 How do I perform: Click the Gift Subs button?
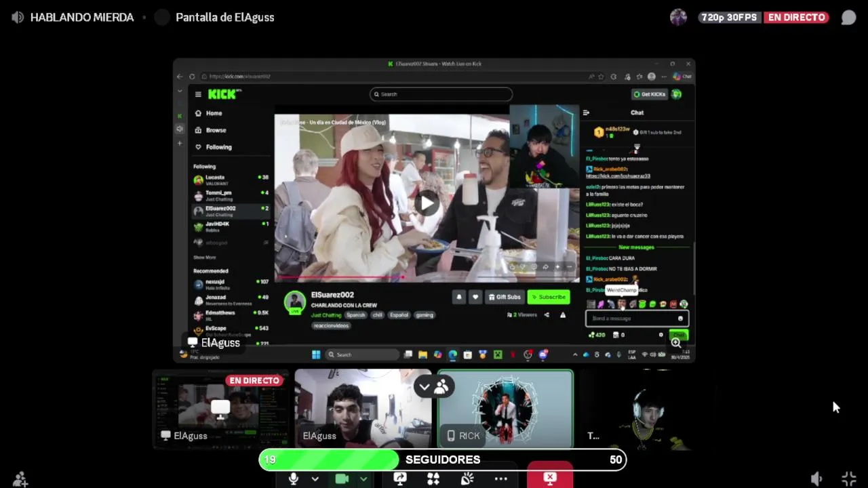[x=505, y=297]
